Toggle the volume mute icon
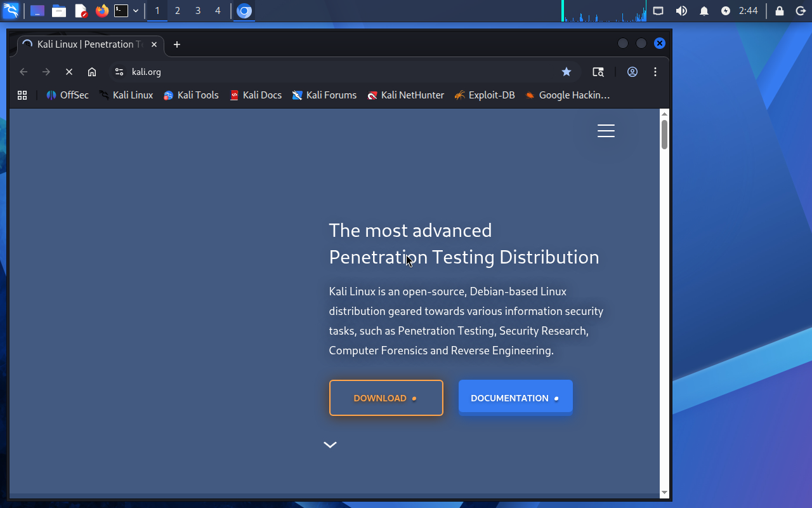Image resolution: width=812 pixels, height=508 pixels. click(681, 11)
